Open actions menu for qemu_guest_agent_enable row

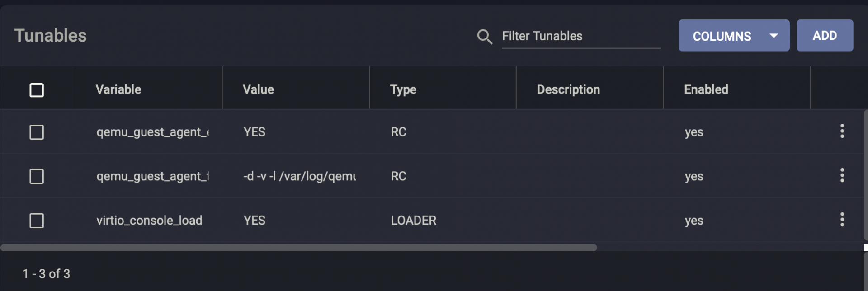click(842, 131)
